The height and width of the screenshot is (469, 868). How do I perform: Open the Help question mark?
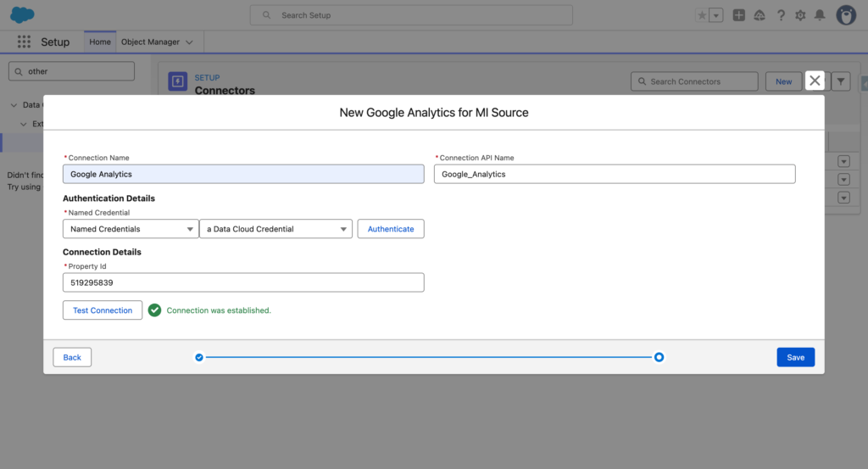[781, 15]
